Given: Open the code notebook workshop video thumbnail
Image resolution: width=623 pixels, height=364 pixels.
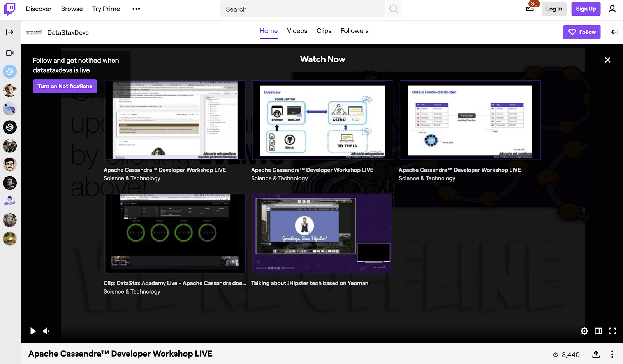Looking at the screenshot, I should 175,120.
